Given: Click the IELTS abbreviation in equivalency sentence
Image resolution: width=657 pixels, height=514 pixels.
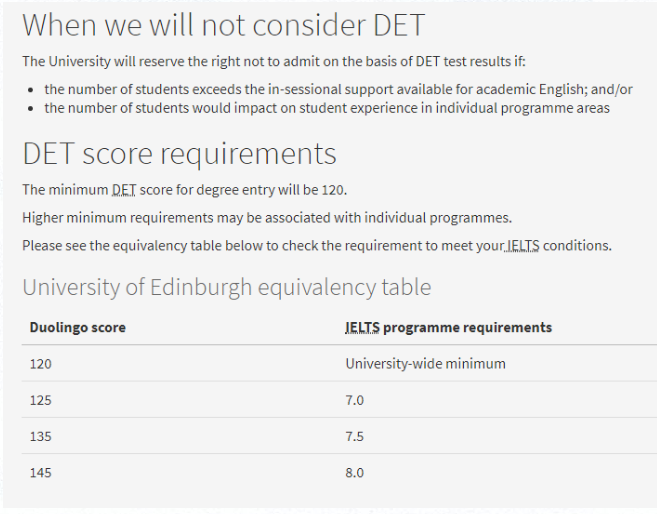Looking at the screenshot, I should point(523,245).
